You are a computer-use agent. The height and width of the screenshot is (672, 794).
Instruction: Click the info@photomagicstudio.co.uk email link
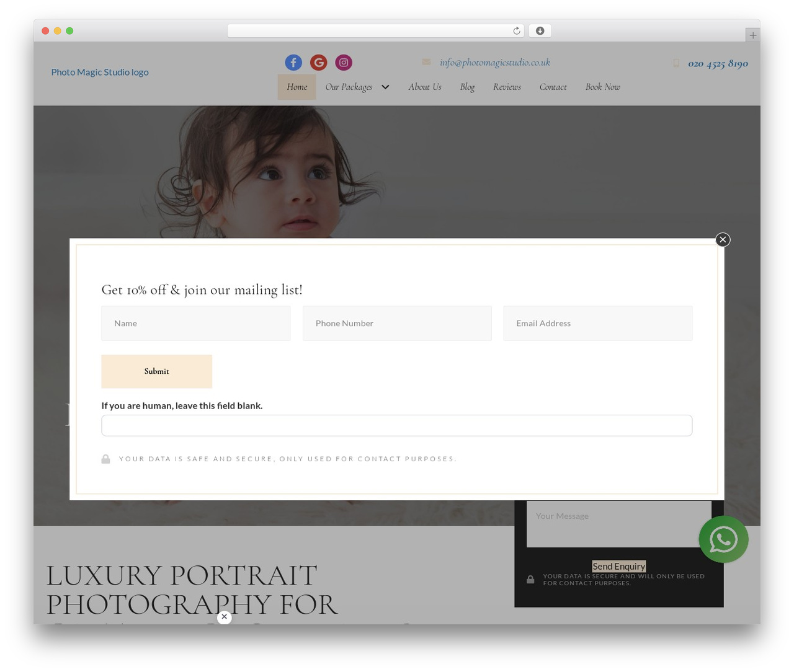[495, 62]
